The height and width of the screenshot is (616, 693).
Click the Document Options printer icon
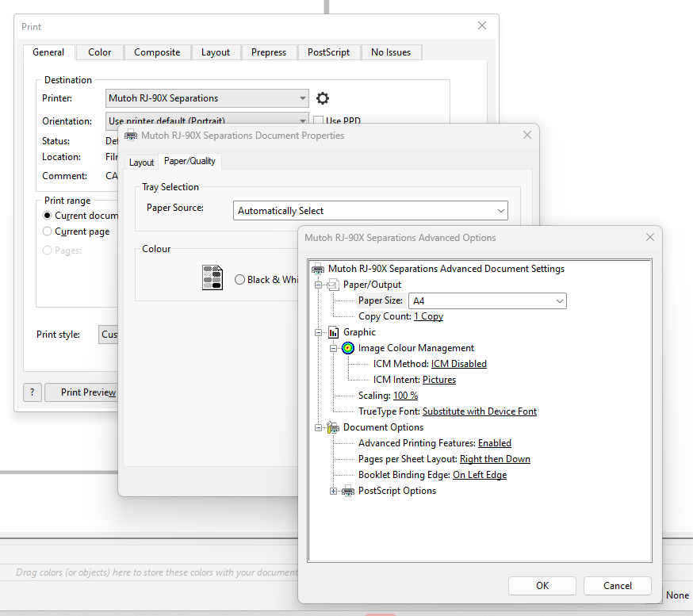(333, 427)
